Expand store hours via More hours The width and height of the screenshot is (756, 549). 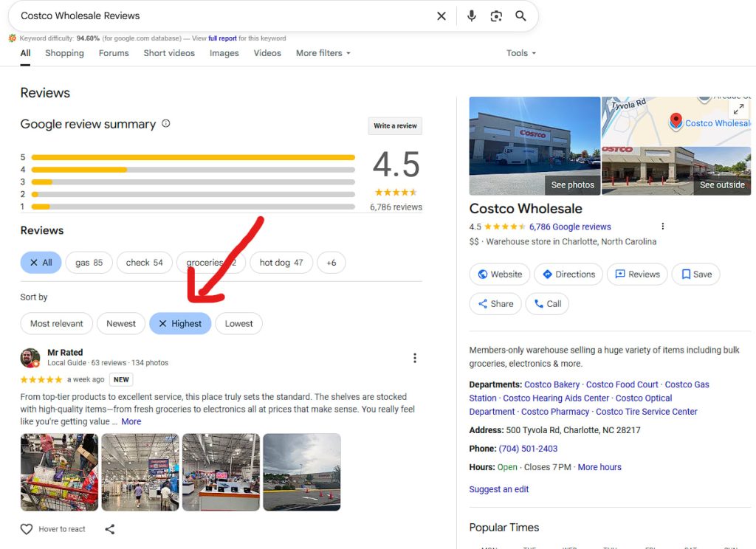tap(599, 467)
